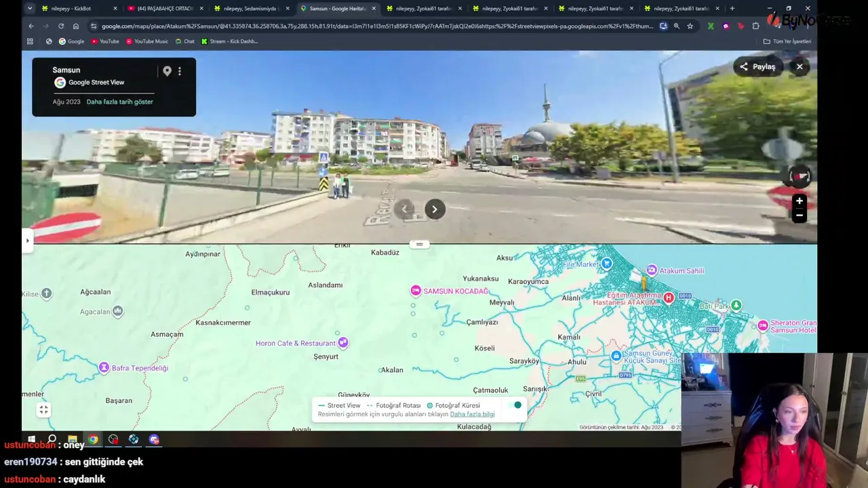
Task: Click the Eğitim Araştırma Hastanesi hospital marker
Action: (669, 298)
